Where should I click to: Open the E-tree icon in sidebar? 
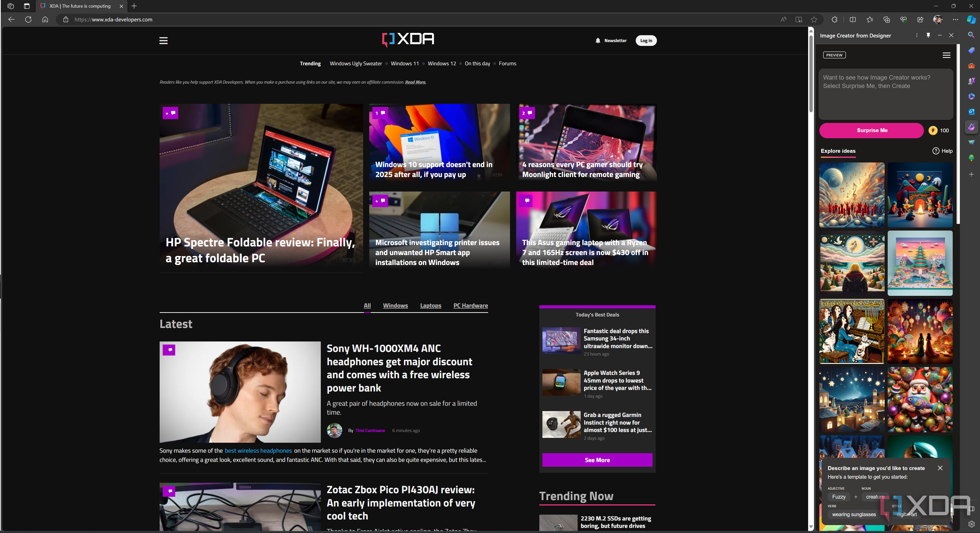971,158
